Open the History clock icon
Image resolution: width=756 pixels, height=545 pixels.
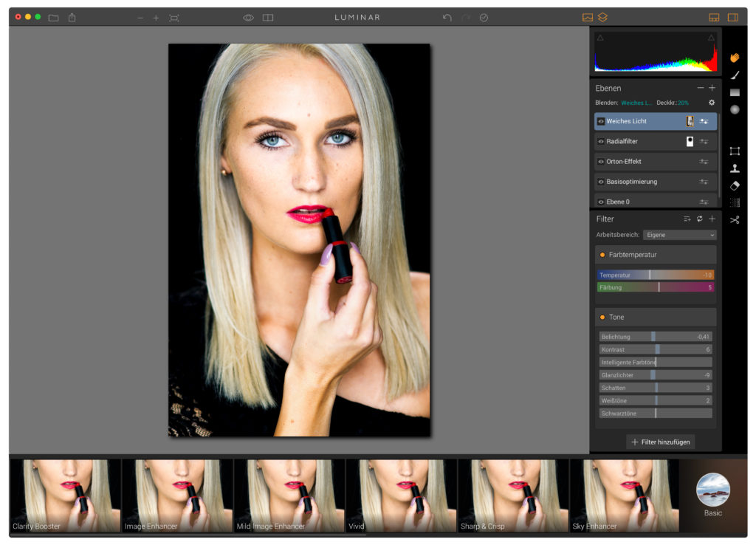point(484,18)
